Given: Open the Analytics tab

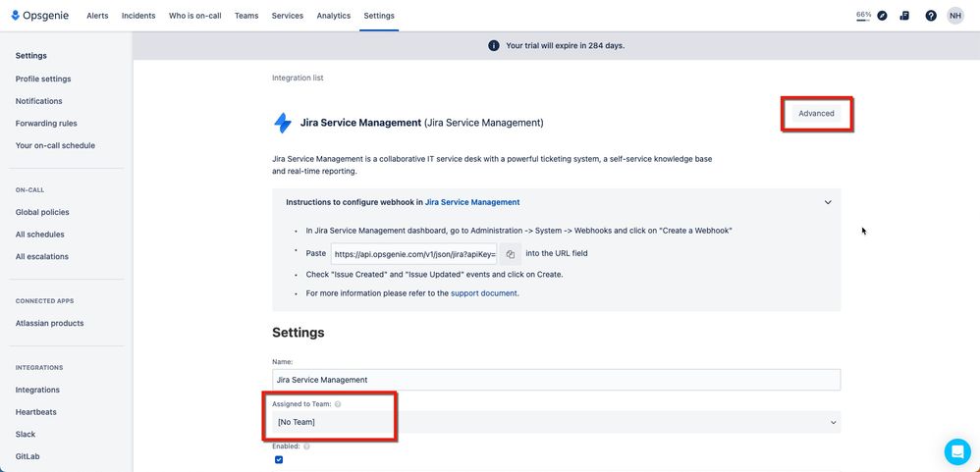Looking at the screenshot, I should point(334,16).
